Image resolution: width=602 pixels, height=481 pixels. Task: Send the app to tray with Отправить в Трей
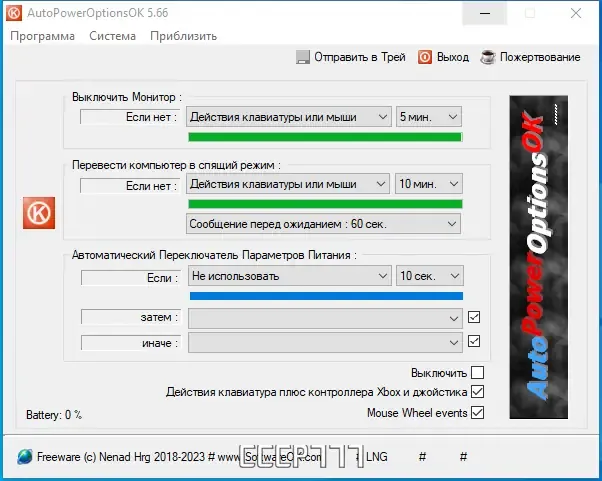click(351, 57)
